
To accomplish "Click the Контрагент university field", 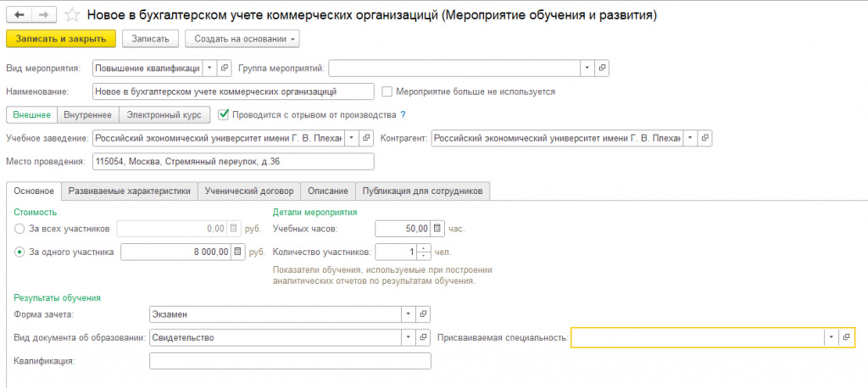I will click(558, 138).
